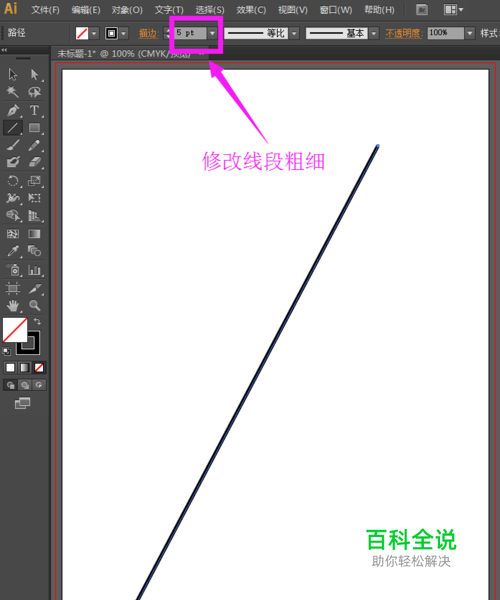Select the Column Graph tool
Viewport: 500px width, 600px height.
pyautogui.click(x=34, y=270)
